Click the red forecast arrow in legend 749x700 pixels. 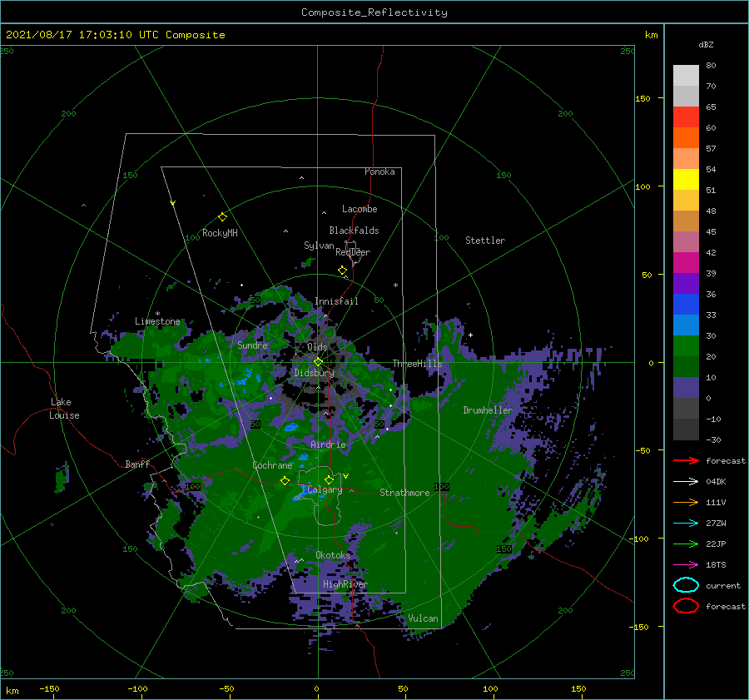pos(686,460)
